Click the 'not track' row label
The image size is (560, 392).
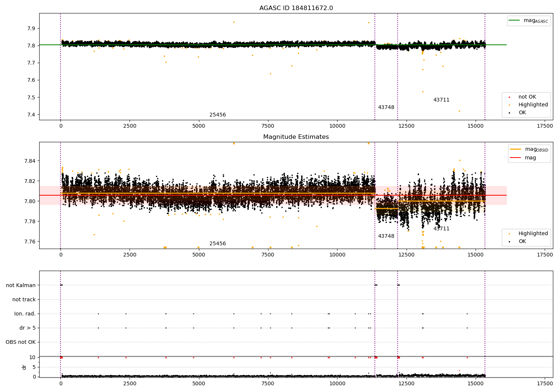point(24,300)
